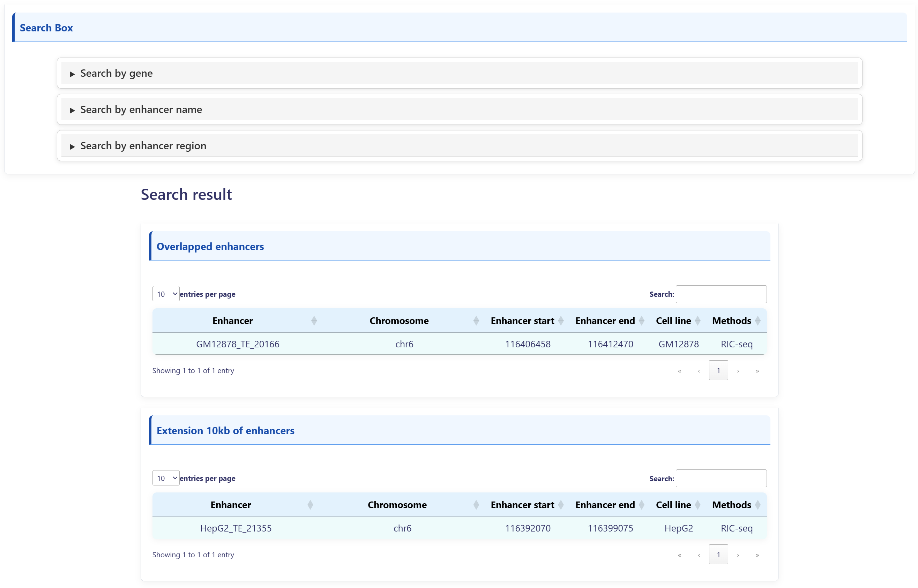Screen dimensions: 918x588
Task: Sort Overlapped enhancers by Methods icon
Action: 757,321
